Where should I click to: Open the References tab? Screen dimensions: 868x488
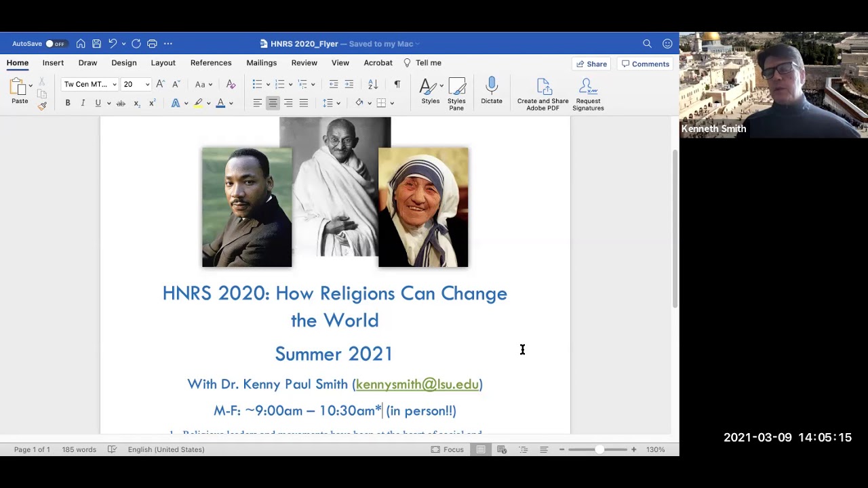[211, 62]
